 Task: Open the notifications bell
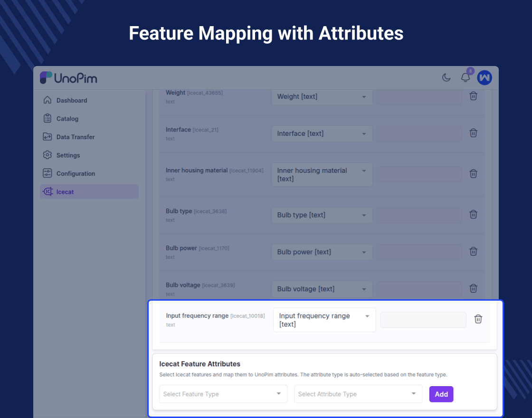465,77
